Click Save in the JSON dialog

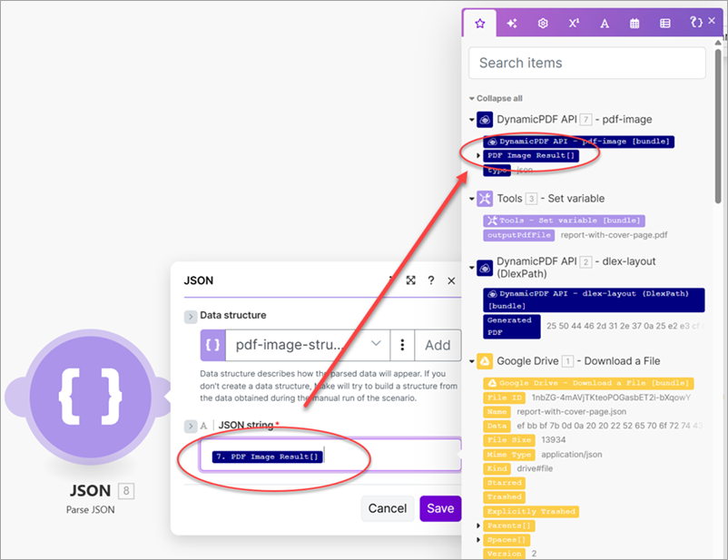440,508
